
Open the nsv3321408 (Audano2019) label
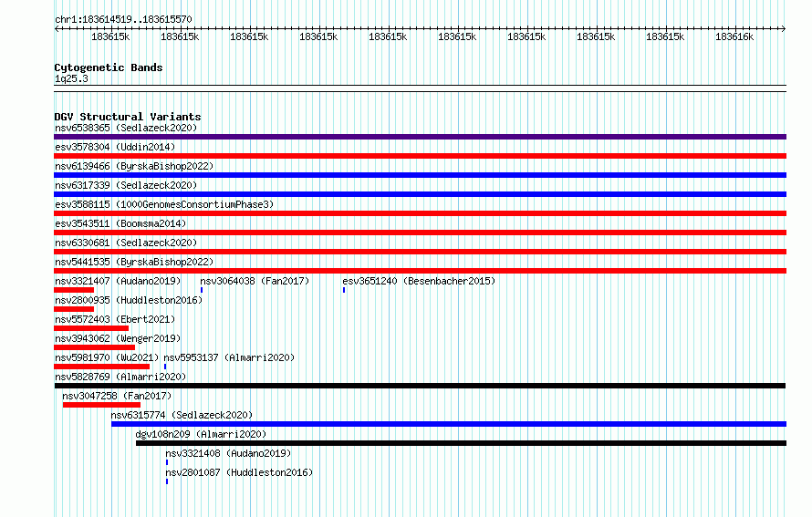click(x=228, y=453)
